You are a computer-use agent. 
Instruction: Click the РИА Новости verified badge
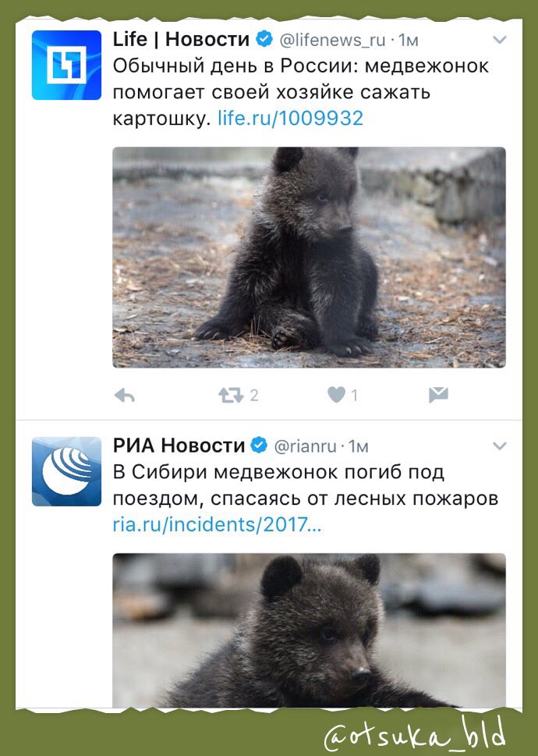point(259,445)
